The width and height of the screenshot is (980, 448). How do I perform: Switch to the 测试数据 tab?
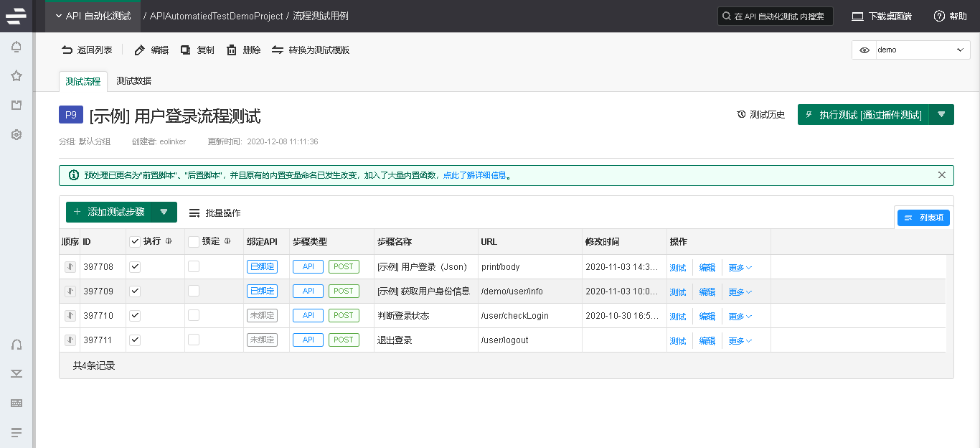[x=133, y=81]
